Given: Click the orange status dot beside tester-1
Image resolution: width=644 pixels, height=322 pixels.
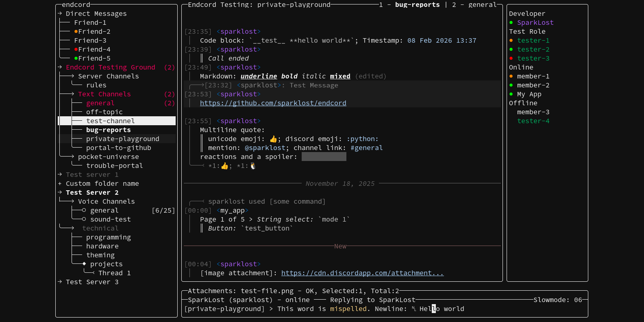Looking at the screenshot, I should click(511, 41).
